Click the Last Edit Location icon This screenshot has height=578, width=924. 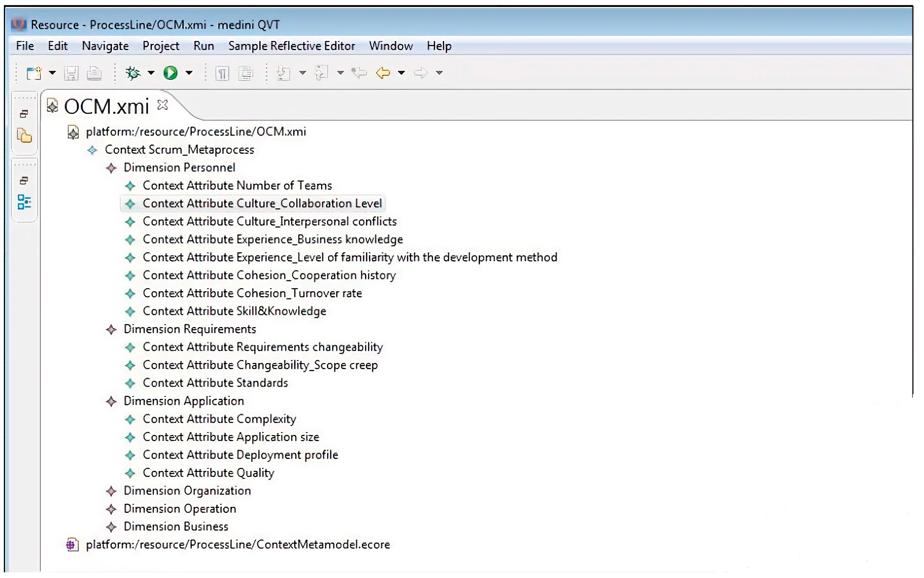coord(359,73)
